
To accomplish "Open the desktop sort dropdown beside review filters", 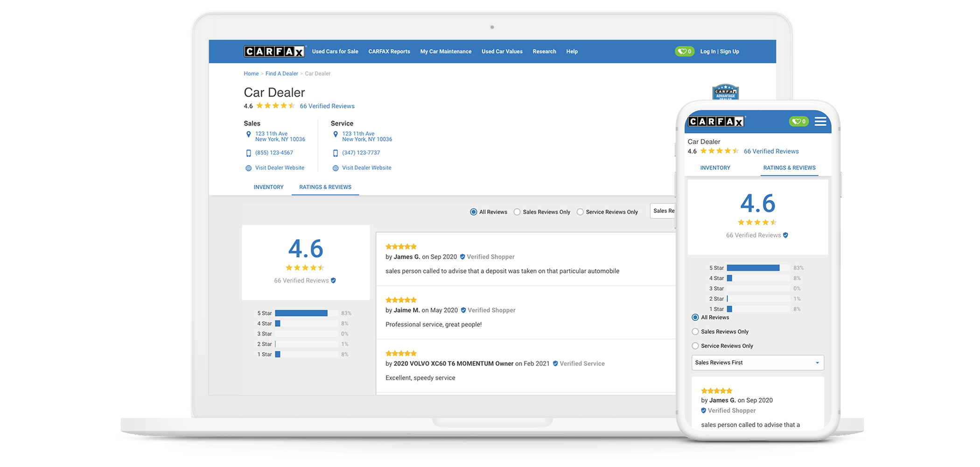I will [x=663, y=211].
